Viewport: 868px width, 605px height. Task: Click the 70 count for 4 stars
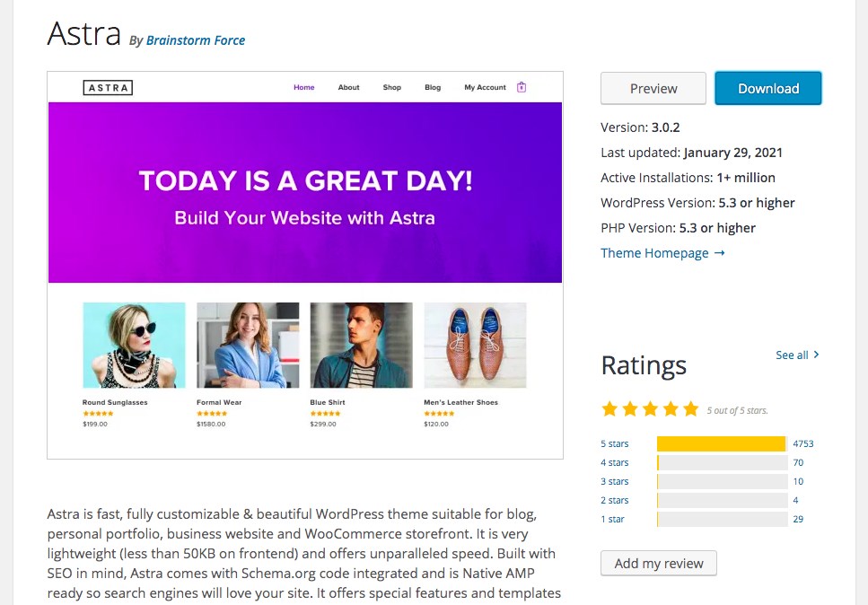tap(798, 462)
